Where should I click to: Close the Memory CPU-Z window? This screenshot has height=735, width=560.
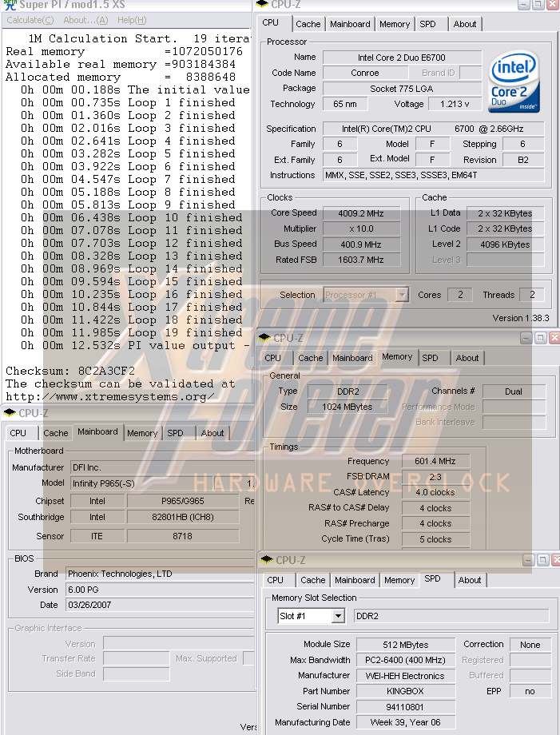[554, 337]
